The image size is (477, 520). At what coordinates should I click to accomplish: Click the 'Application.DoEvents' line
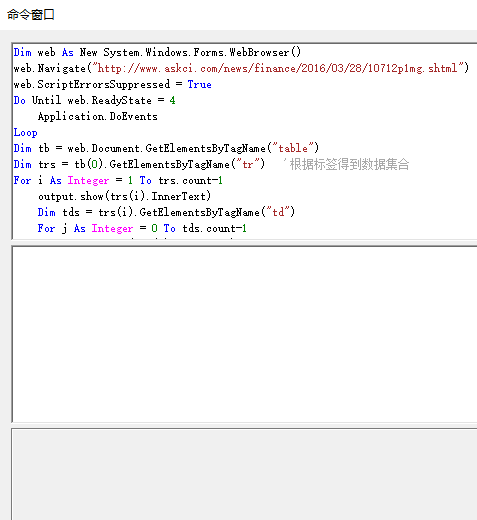(x=98, y=116)
